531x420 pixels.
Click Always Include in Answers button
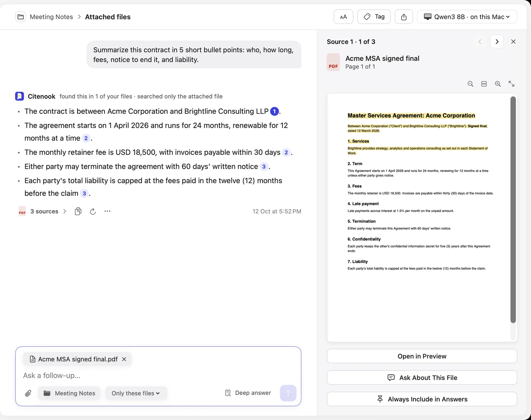[422, 399]
